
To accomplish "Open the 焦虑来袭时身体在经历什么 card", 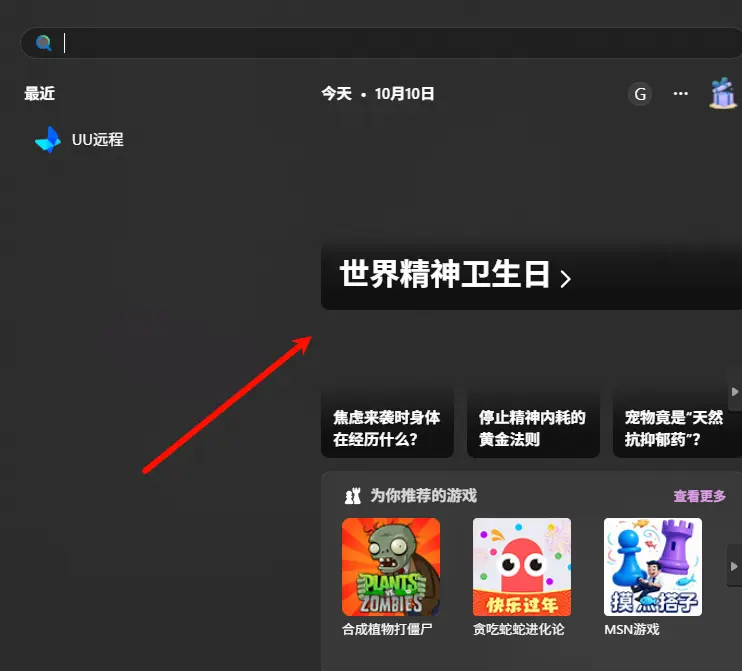I will tap(387, 428).
